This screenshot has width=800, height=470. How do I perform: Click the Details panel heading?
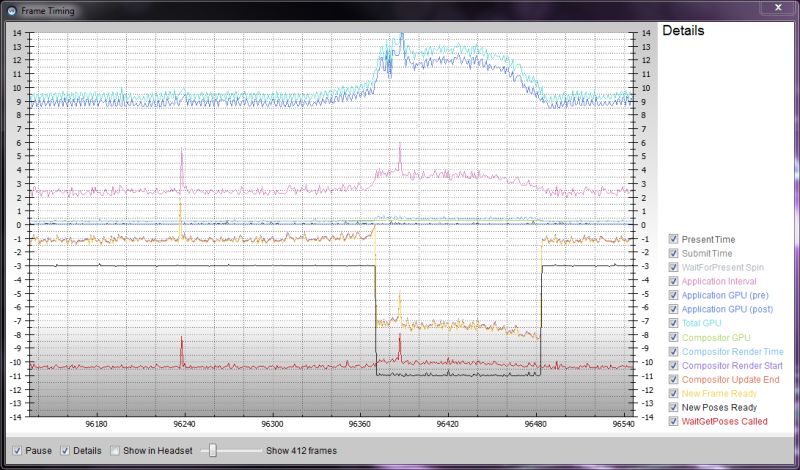tap(683, 31)
